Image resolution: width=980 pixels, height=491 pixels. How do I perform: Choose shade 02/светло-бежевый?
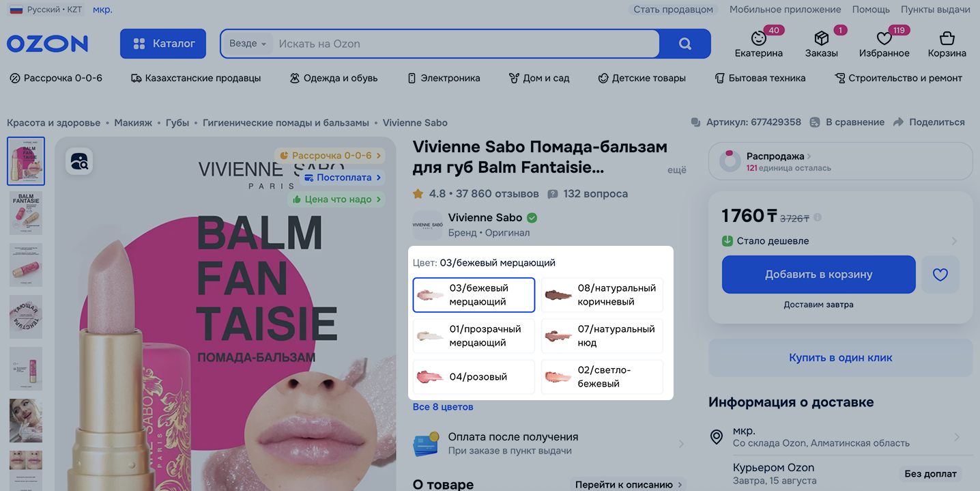coord(602,377)
